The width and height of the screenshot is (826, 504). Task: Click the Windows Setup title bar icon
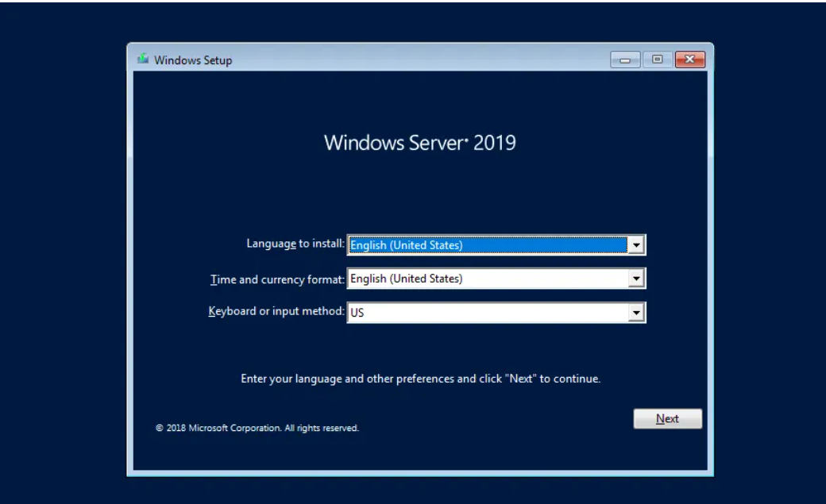(143, 59)
